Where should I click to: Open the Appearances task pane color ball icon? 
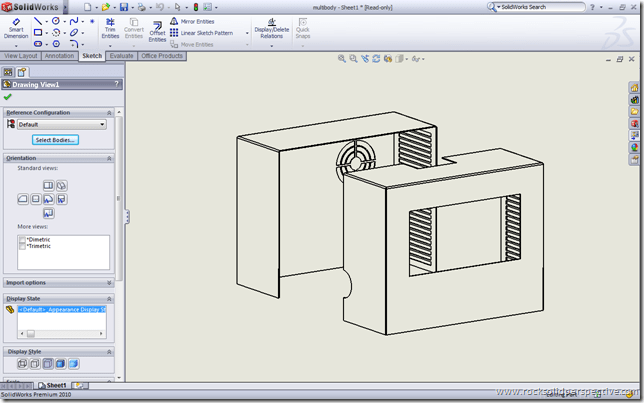point(635,147)
